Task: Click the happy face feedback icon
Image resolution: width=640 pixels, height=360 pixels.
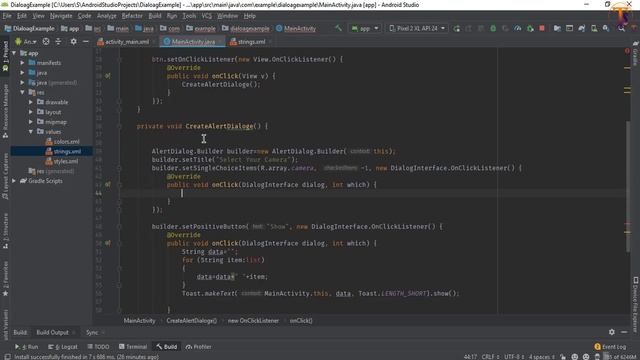Action: pos(575,357)
